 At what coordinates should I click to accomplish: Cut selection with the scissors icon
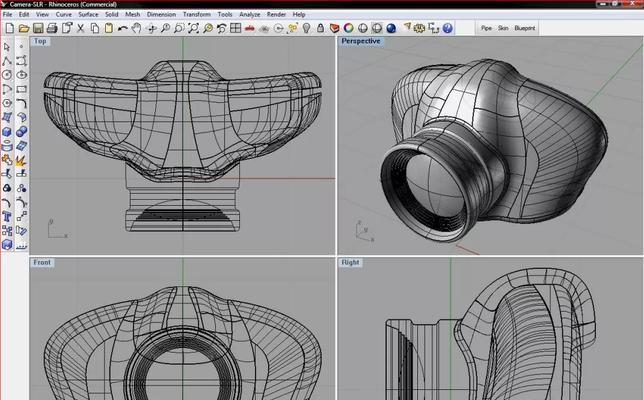click(80, 28)
